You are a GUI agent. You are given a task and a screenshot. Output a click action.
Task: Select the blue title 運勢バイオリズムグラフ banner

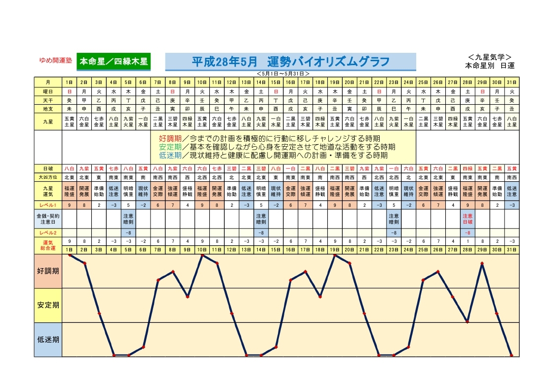(290, 62)
